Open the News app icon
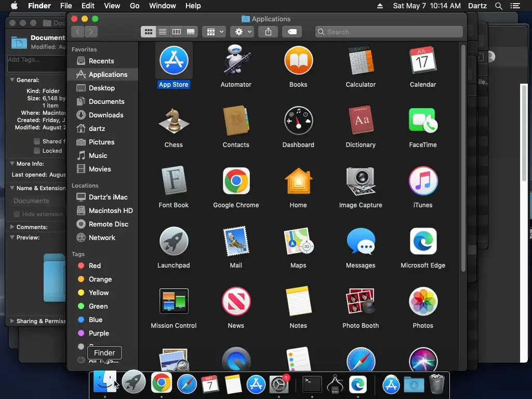 coord(236,301)
